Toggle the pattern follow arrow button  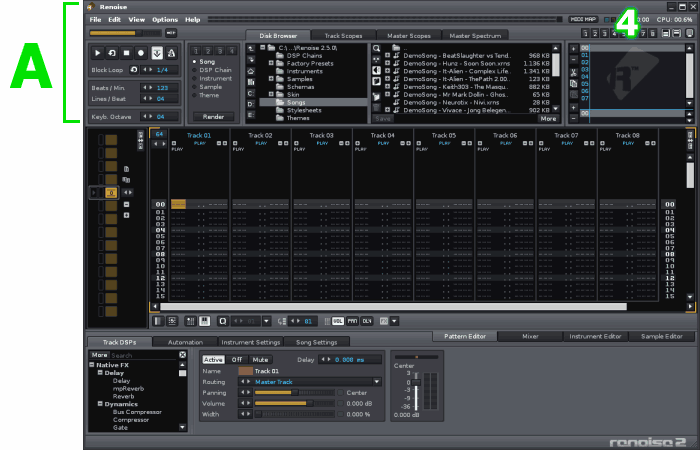(x=157, y=53)
